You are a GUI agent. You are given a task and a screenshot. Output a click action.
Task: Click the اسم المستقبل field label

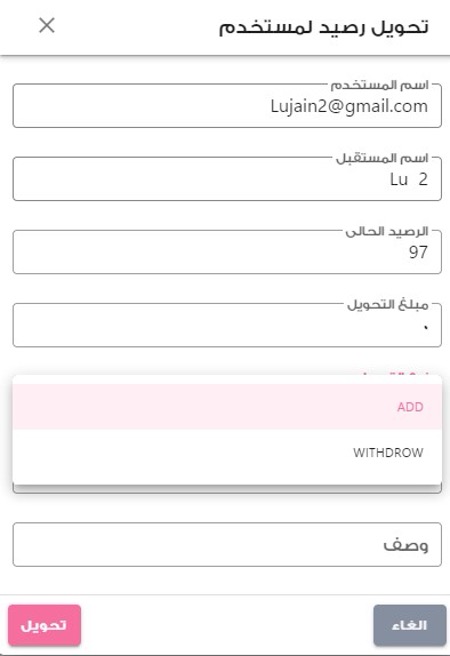(382, 158)
